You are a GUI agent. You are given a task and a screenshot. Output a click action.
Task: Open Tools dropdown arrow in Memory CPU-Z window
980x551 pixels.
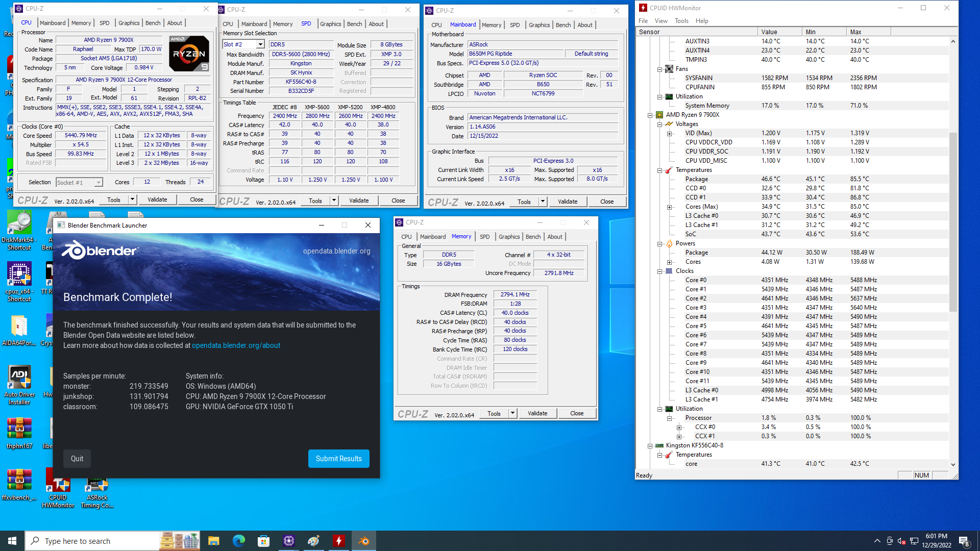[x=512, y=413]
